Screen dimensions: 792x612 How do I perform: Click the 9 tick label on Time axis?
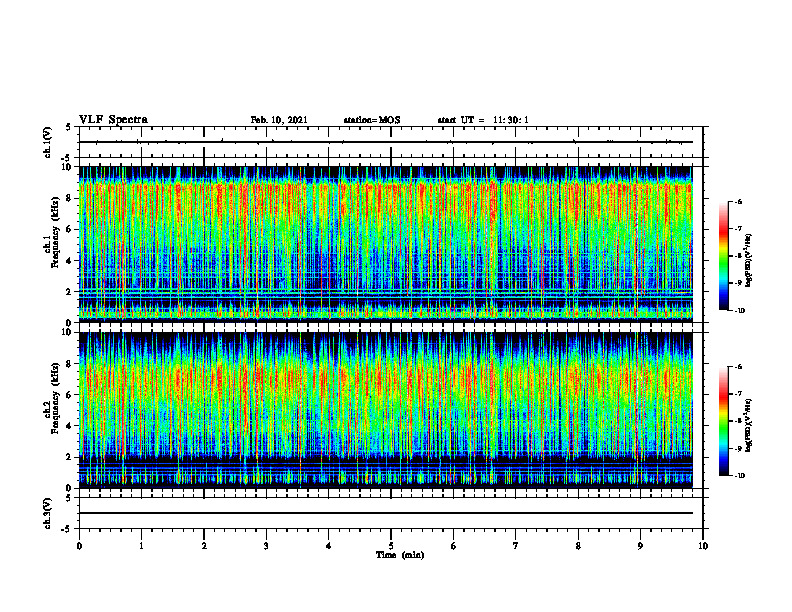click(x=640, y=546)
